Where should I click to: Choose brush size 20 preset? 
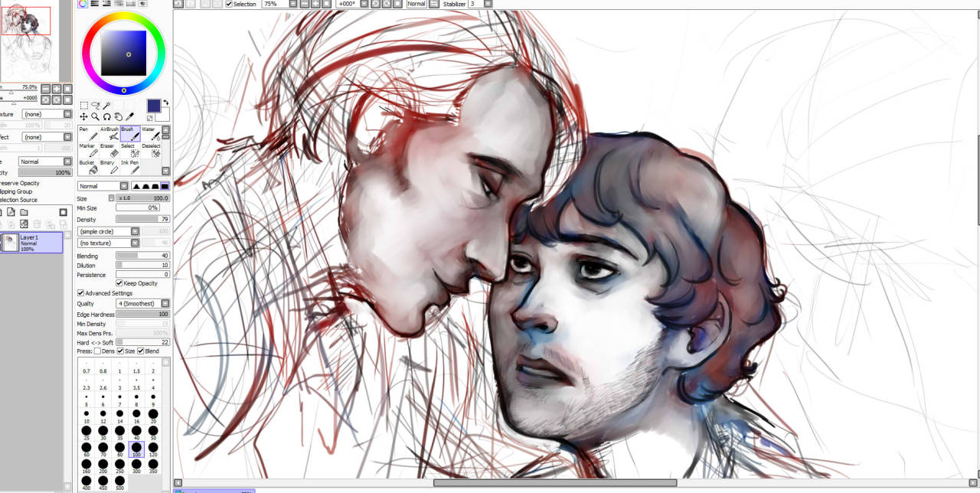pyautogui.click(x=153, y=416)
